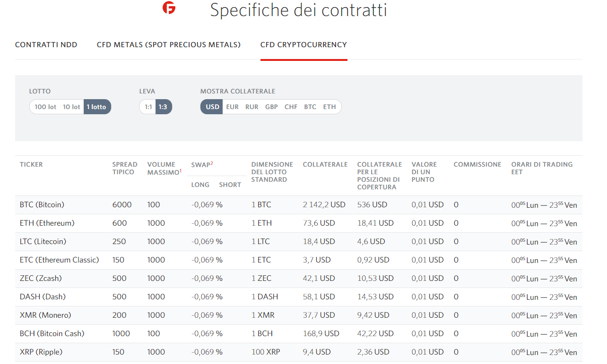This screenshot has width=607, height=364.
Task: Click the 2 142,2 USD collateral value
Action: click(324, 205)
